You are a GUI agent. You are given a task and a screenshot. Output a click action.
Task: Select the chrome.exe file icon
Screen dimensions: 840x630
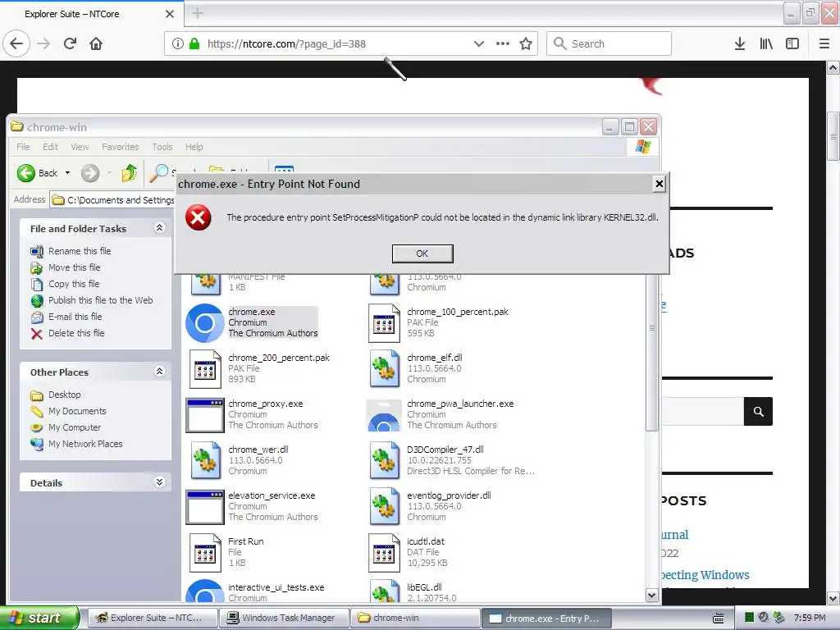[x=204, y=323]
